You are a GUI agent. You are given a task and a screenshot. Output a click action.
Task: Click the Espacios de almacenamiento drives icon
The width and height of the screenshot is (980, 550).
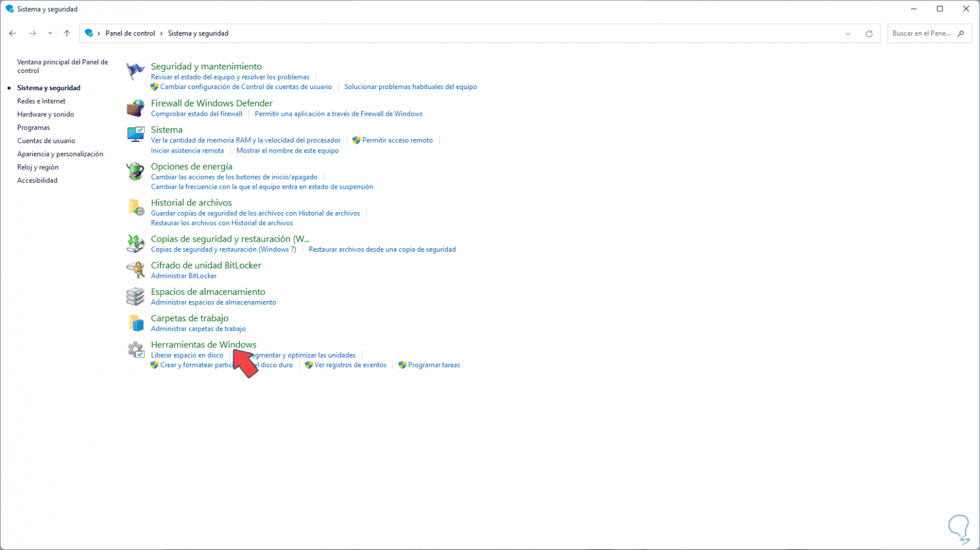point(135,296)
